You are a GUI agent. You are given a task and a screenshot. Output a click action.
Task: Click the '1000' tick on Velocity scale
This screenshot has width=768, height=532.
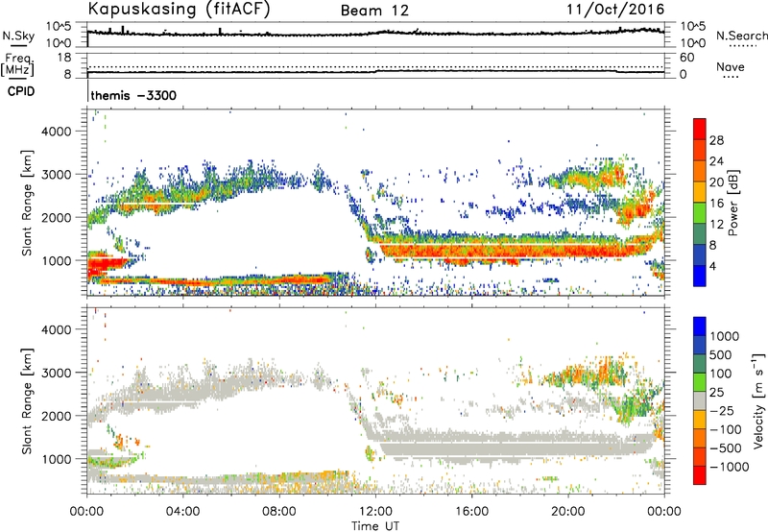[x=725, y=336]
